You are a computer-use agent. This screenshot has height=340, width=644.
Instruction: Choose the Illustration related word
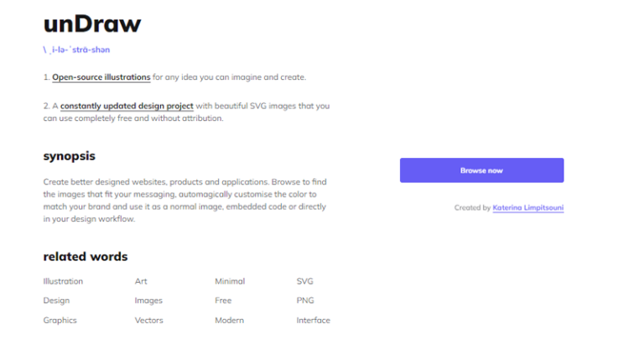point(63,281)
